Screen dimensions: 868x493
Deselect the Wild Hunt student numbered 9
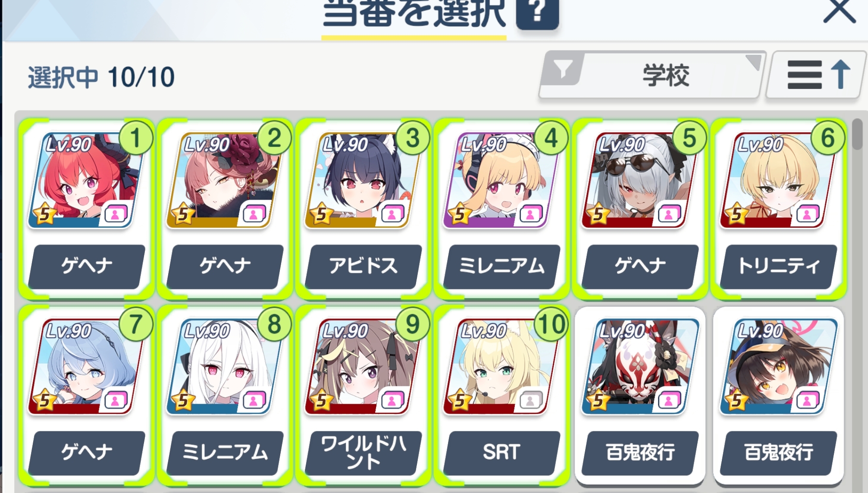(363, 395)
